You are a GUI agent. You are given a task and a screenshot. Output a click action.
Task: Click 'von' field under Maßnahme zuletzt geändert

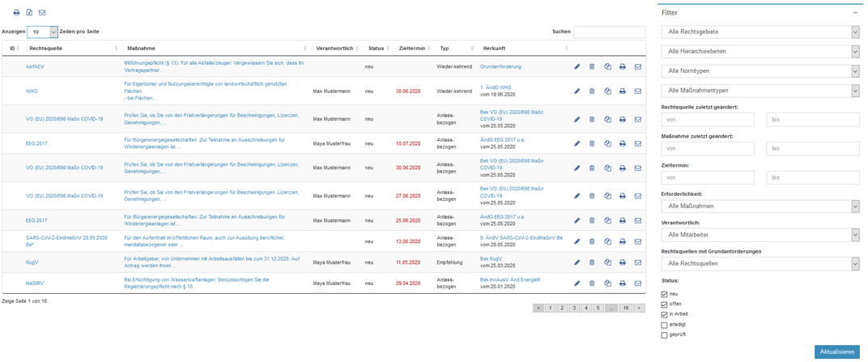click(x=708, y=148)
